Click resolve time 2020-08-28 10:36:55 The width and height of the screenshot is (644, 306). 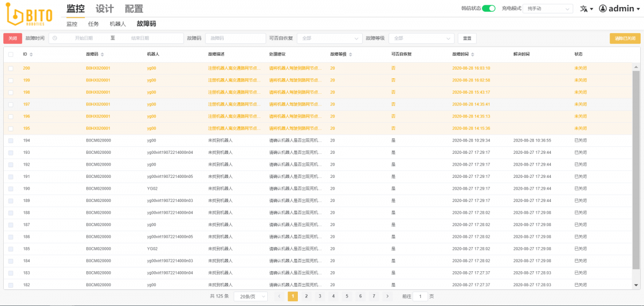pyautogui.click(x=532, y=140)
